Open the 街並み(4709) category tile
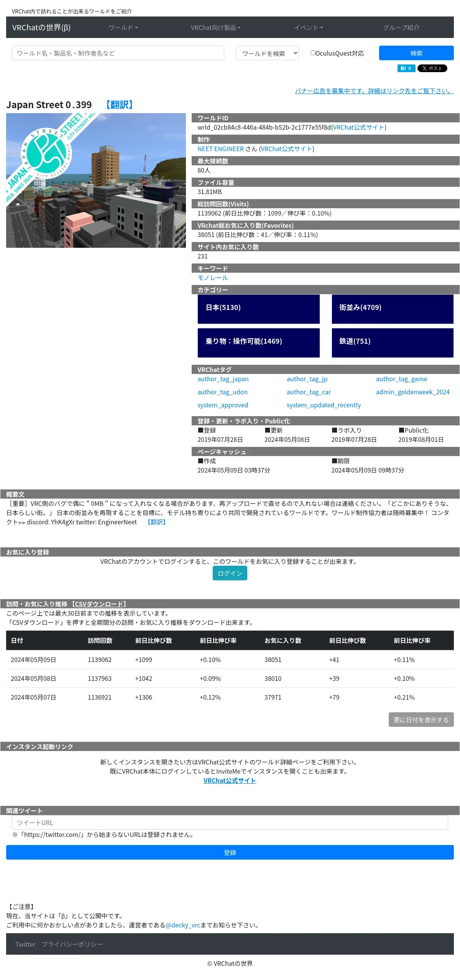Screen dimensions: 460x980 pyautogui.click(x=393, y=309)
